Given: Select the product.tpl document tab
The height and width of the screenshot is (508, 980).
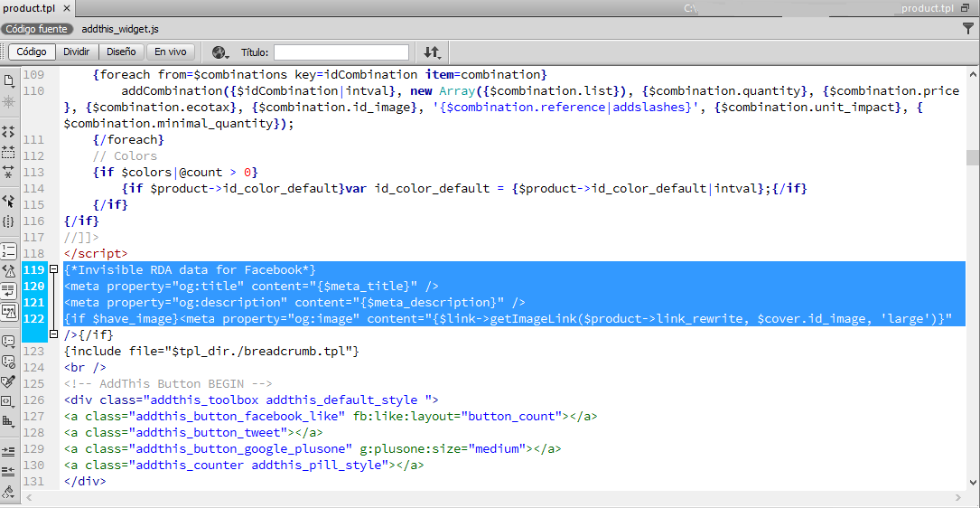Looking at the screenshot, I should point(37,8).
